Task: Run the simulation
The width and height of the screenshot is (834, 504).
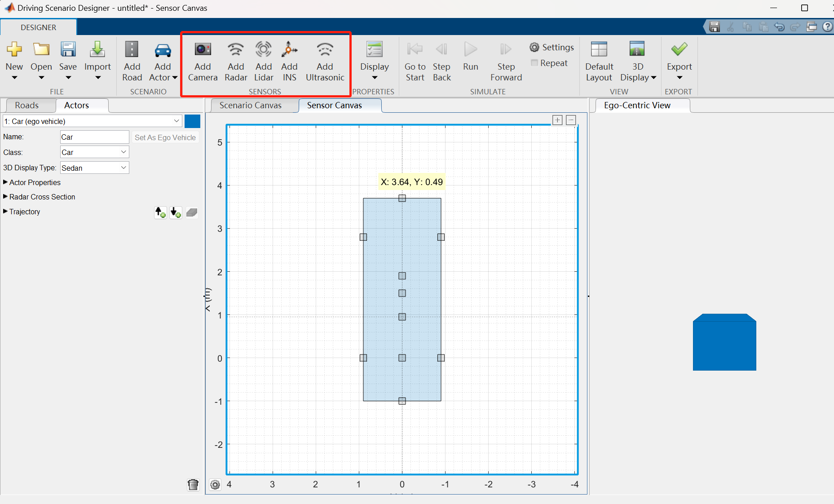Action: click(x=471, y=57)
